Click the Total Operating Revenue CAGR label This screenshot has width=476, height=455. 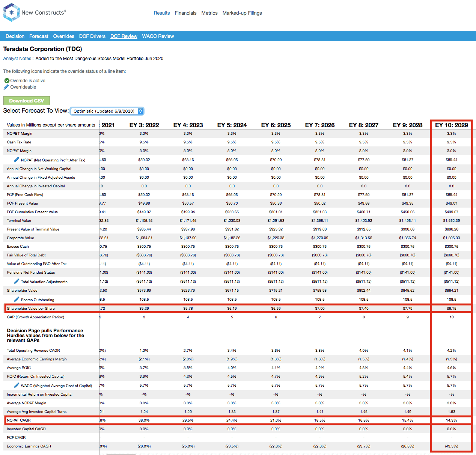33,351
